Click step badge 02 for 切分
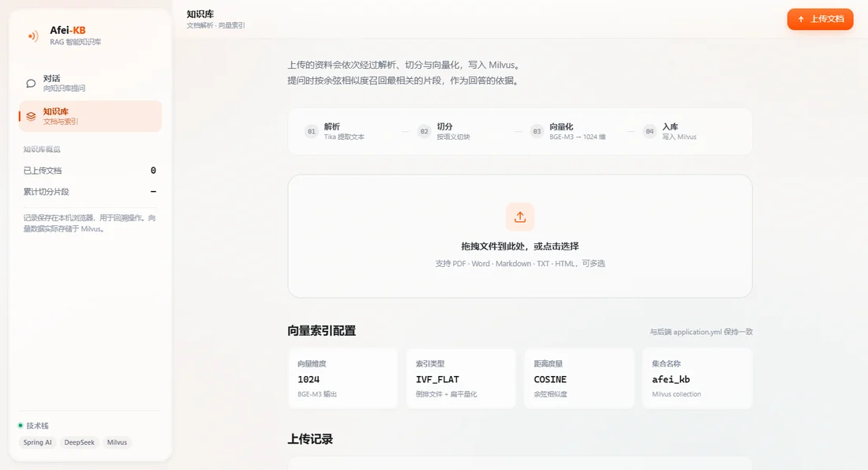This screenshot has width=868, height=470. click(424, 131)
